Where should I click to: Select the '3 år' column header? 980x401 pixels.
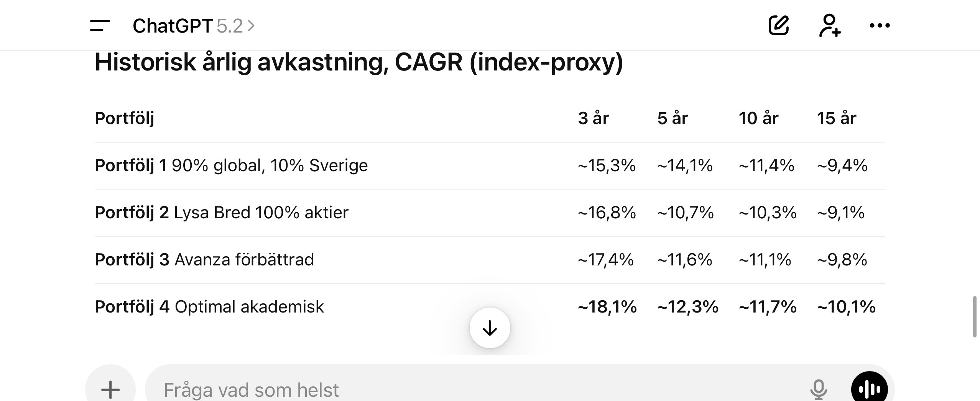point(593,118)
